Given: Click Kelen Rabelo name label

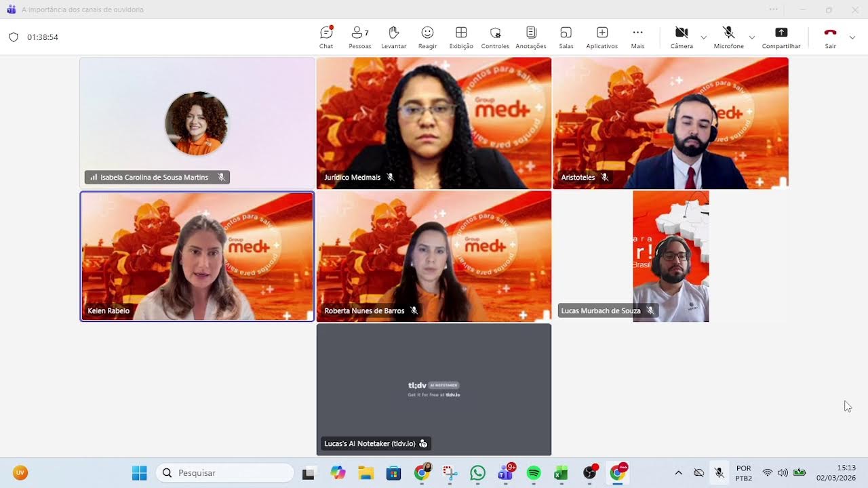Looking at the screenshot, I should coord(108,311).
